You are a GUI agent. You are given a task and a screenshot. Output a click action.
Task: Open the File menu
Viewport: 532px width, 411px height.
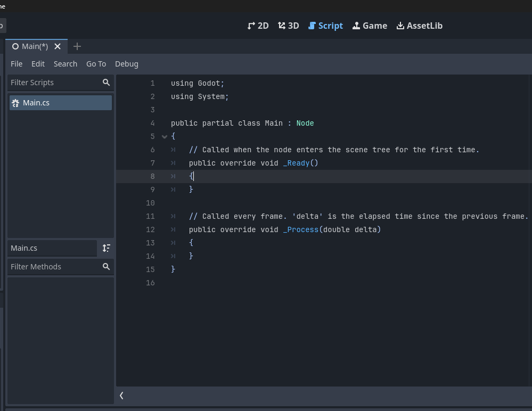(x=17, y=64)
